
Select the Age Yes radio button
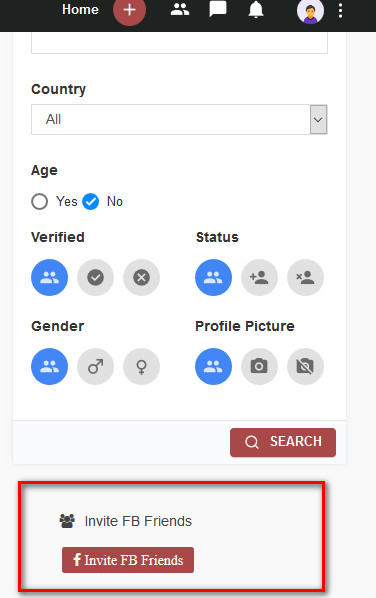[40, 201]
